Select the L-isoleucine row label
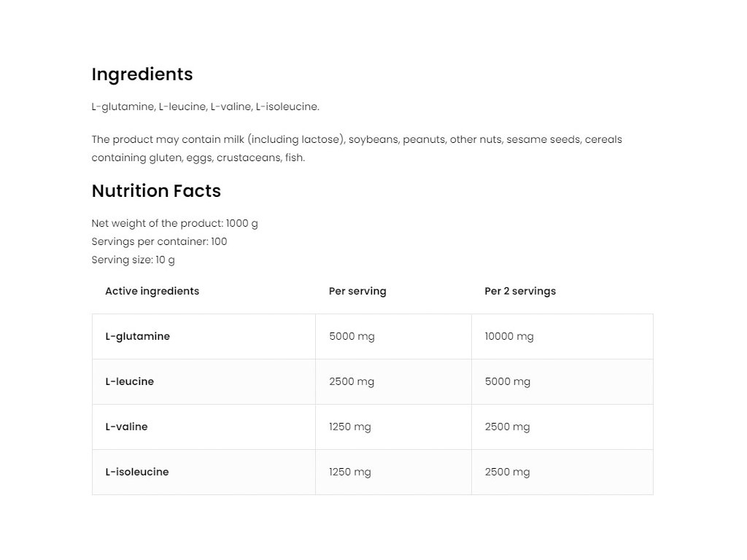This screenshot has height=560, width=747. (x=136, y=472)
